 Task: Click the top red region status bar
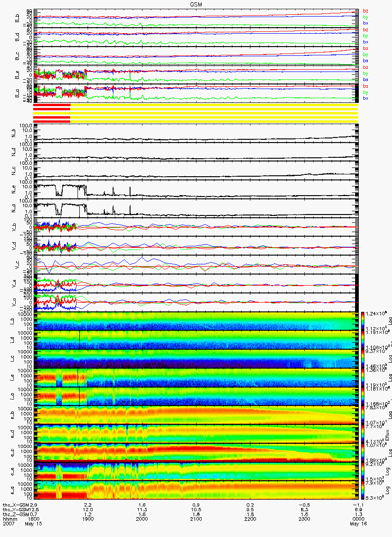pyautogui.click(x=52, y=105)
